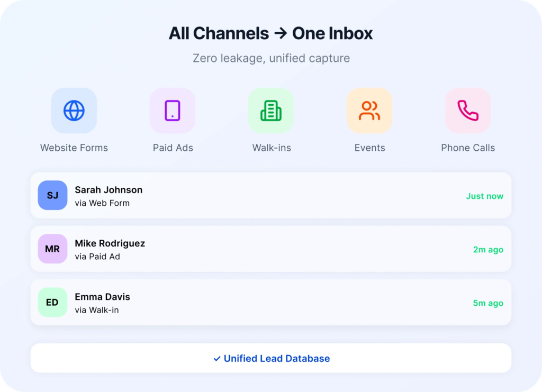Click the 'Zero leakage, unified capture' subtitle
This screenshot has height=392, width=542.
tap(272, 58)
